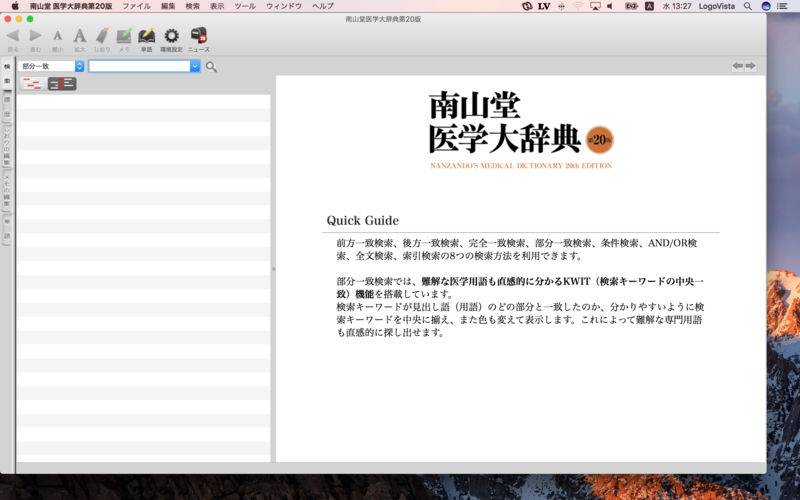Shrink text with the small A icon
Screen dimensions: 800x500
pos(58,36)
